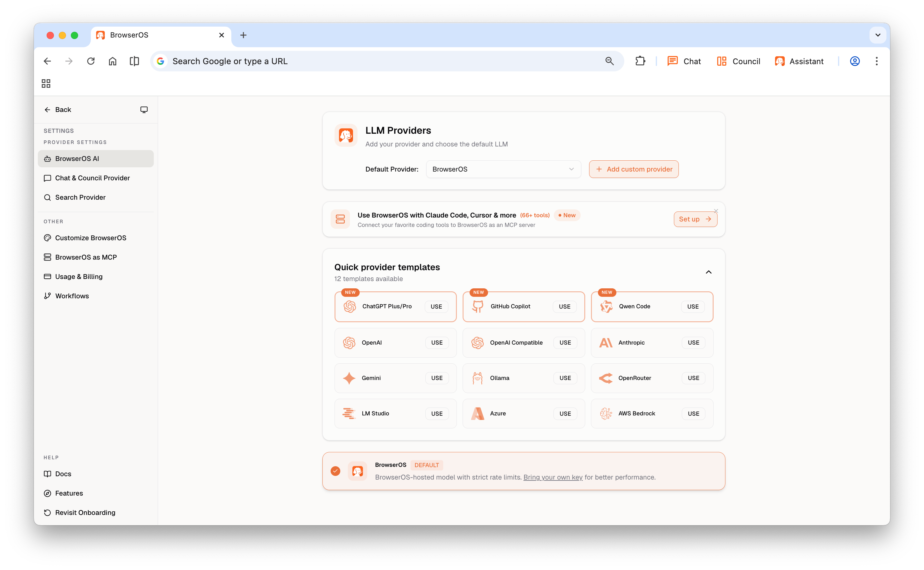Use the Anthropic template

693,343
